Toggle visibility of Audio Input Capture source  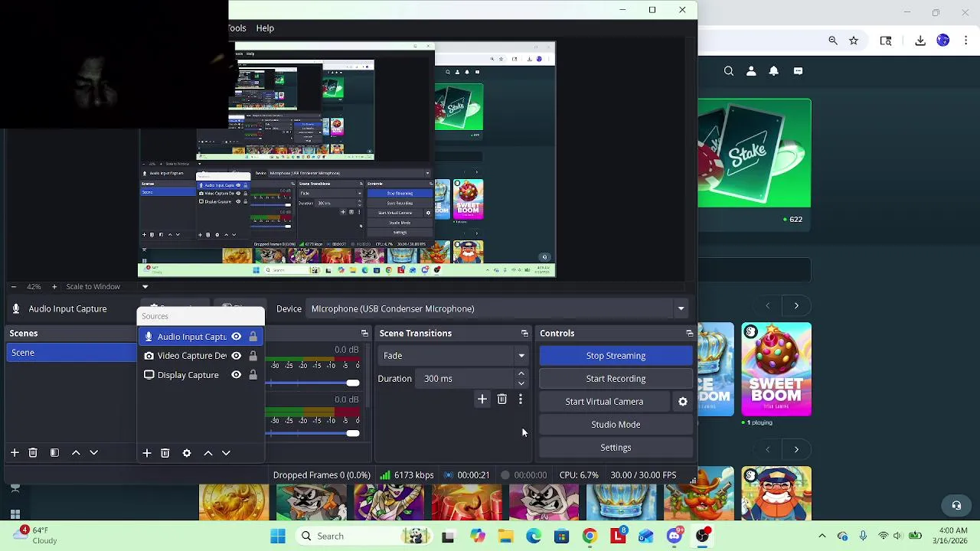[x=237, y=337]
